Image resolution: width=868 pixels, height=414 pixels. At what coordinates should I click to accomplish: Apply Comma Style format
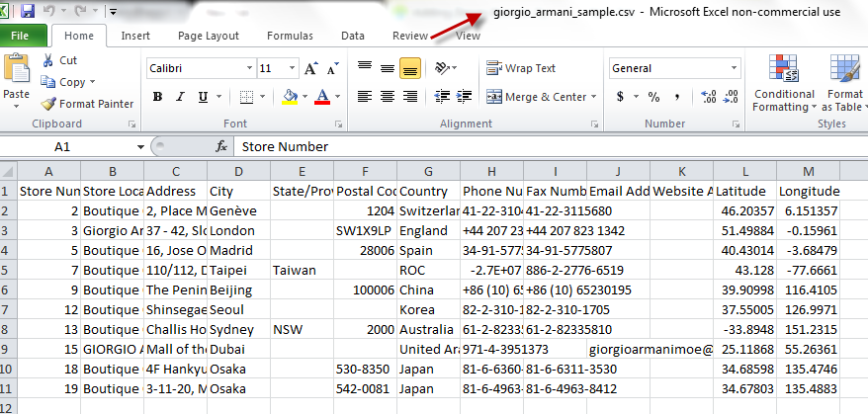677,97
